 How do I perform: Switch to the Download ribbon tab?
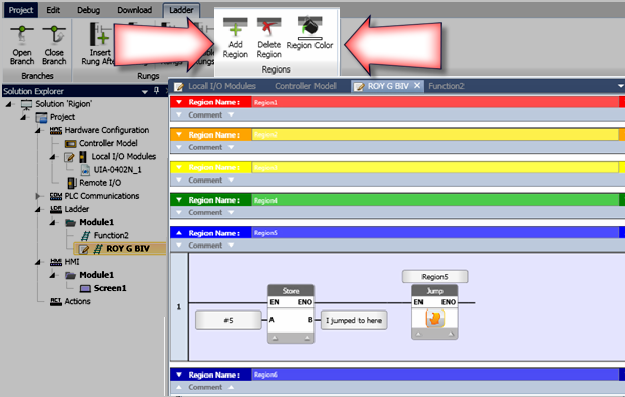coord(134,10)
